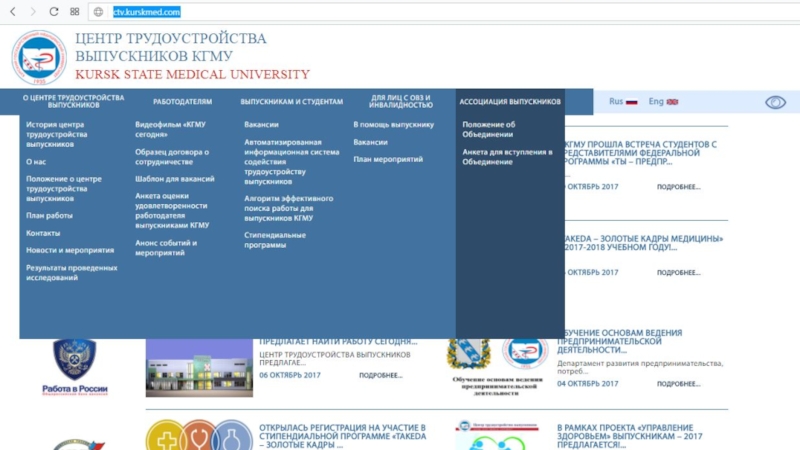Open the Takeda Золотые кадры медицины headline
The image size is (800, 450).
[x=640, y=244]
